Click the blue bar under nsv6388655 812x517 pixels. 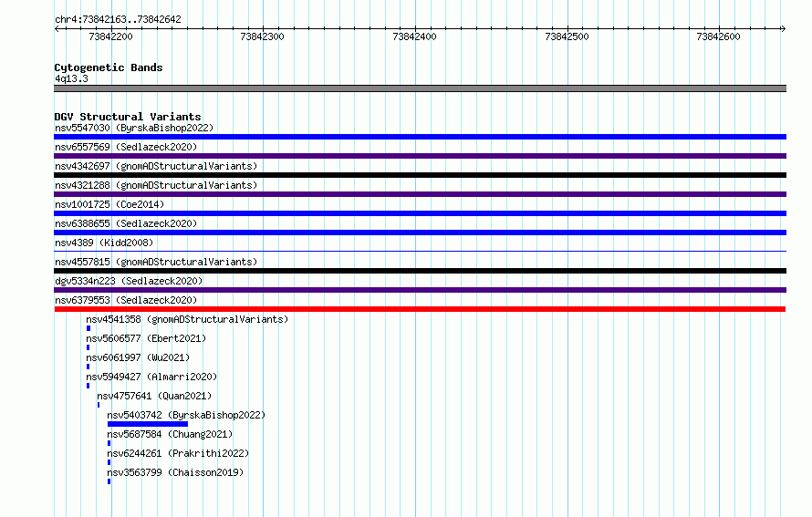pyautogui.click(x=420, y=233)
